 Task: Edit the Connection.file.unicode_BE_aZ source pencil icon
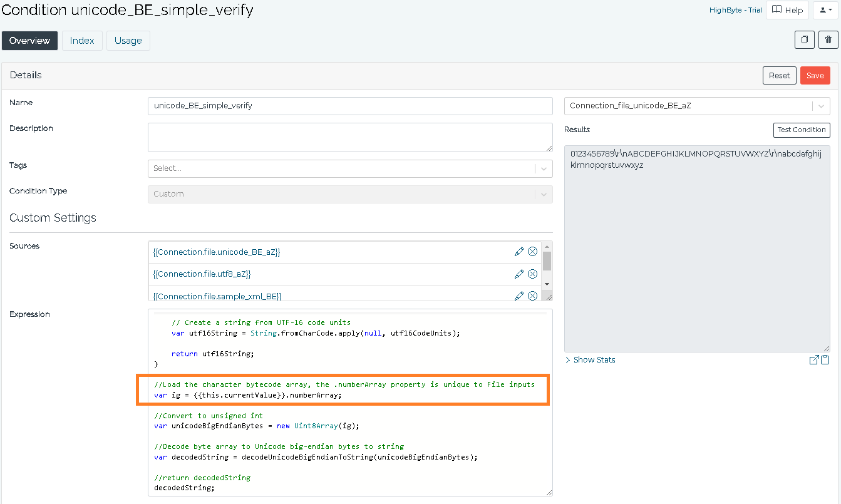click(x=519, y=251)
